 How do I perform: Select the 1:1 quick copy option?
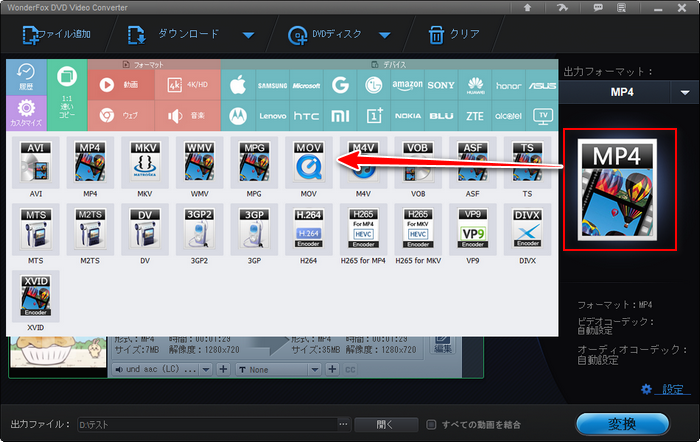coord(67,93)
